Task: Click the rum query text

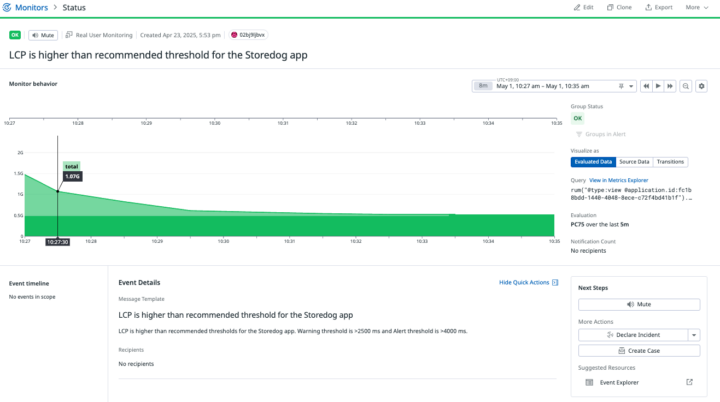Action: pyautogui.click(x=631, y=194)
